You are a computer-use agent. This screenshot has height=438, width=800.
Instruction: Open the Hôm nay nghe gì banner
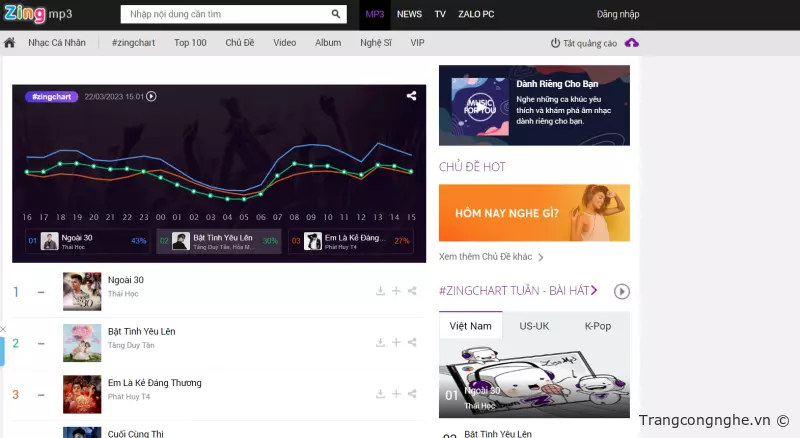(x=534, y=212)
